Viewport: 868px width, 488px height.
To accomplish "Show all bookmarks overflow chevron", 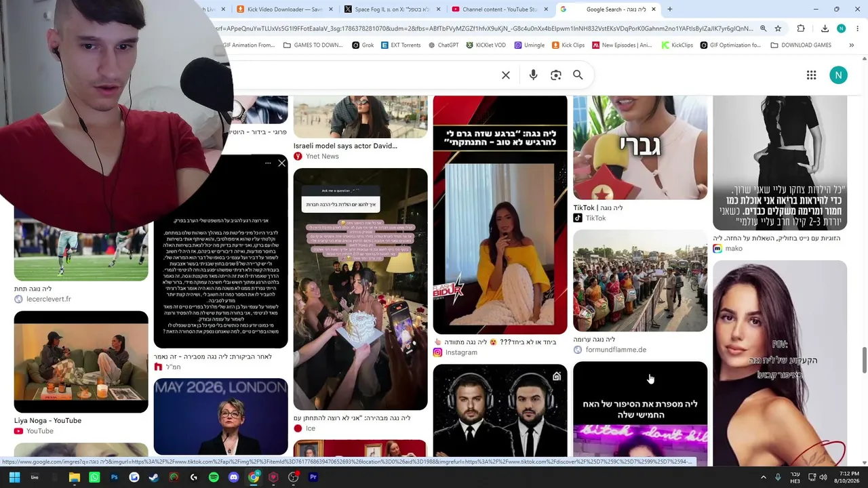I will tap(851, 45).
